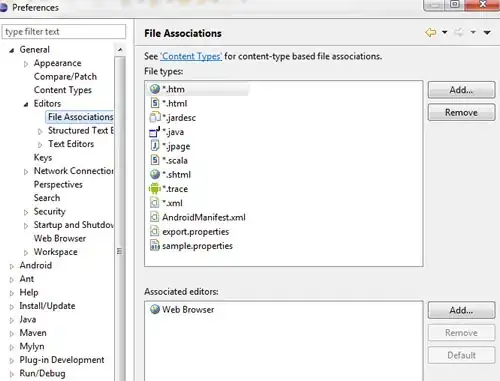
Task: Open the back history dropdown arrow
Action: coord(444,32)
